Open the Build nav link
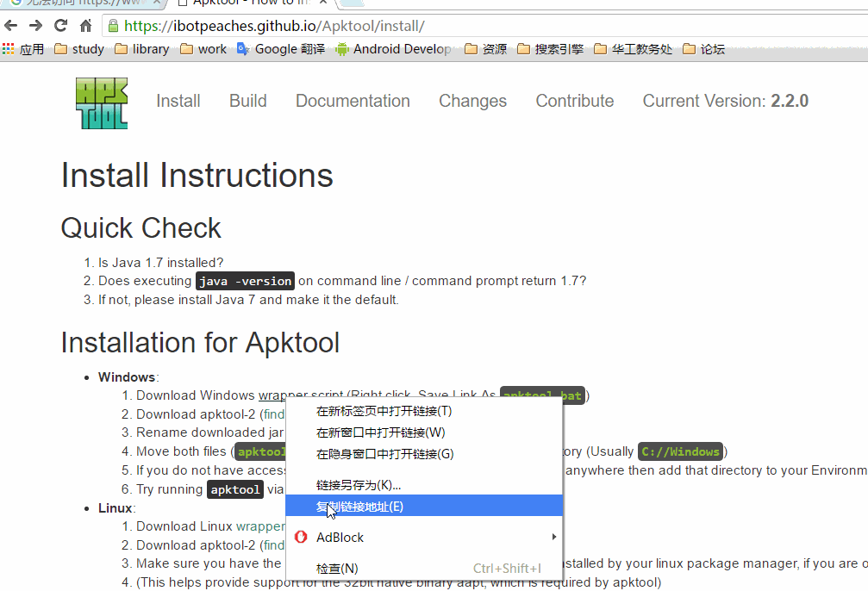Screen dimensions: 868x591 tap(248, 101)
